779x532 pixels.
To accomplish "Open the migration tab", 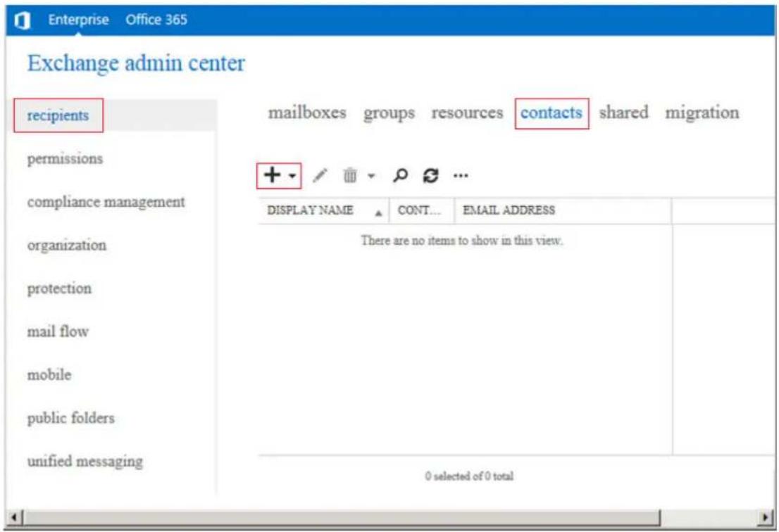I will [702, 113].
